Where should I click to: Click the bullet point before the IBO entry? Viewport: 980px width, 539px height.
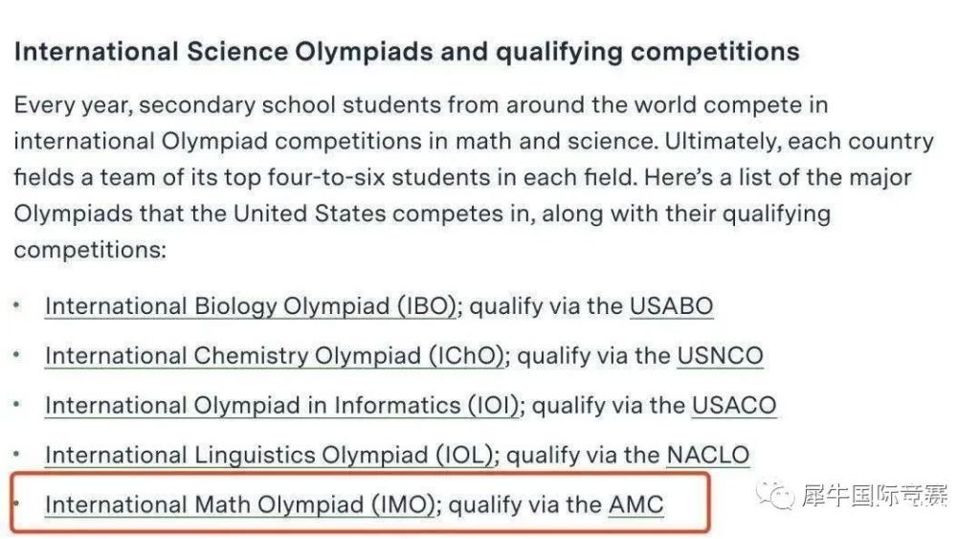click(x=17, y=305)
